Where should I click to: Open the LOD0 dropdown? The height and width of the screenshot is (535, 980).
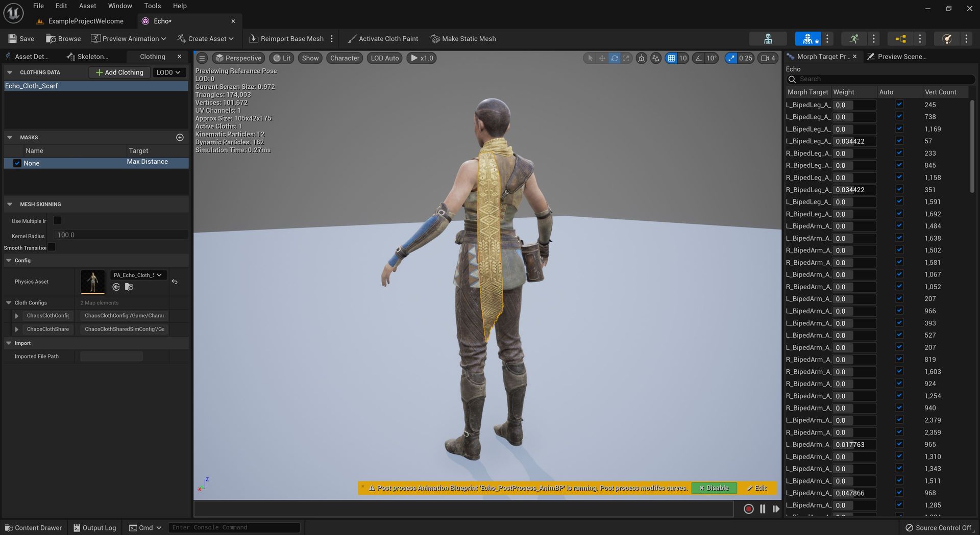coord(168,72)
